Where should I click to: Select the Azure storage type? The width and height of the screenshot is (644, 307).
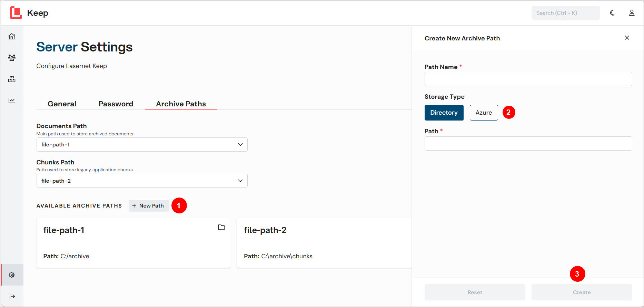click(484, 113)
